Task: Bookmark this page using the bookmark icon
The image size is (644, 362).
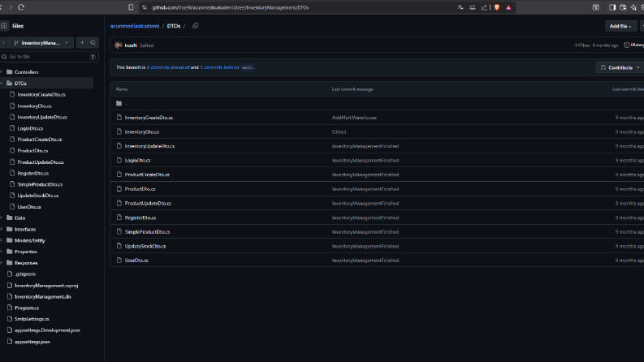Action: pos(131,7)
